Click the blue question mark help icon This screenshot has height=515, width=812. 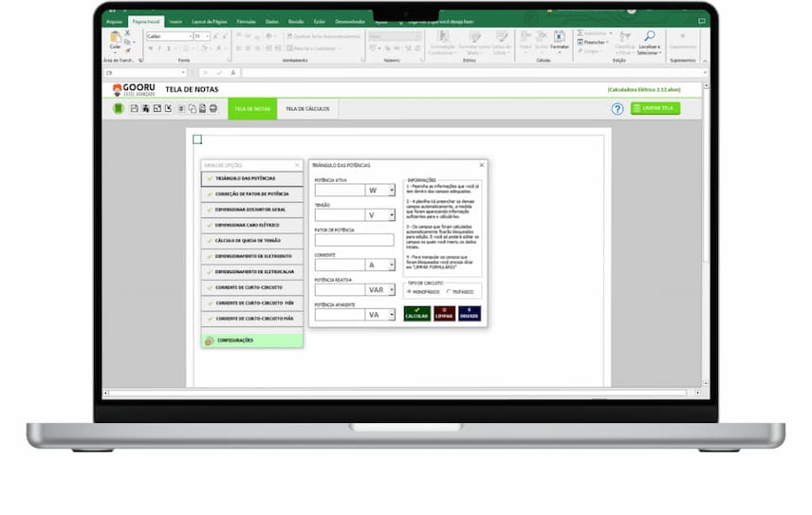pyautogui.click(x=617, y=109)
